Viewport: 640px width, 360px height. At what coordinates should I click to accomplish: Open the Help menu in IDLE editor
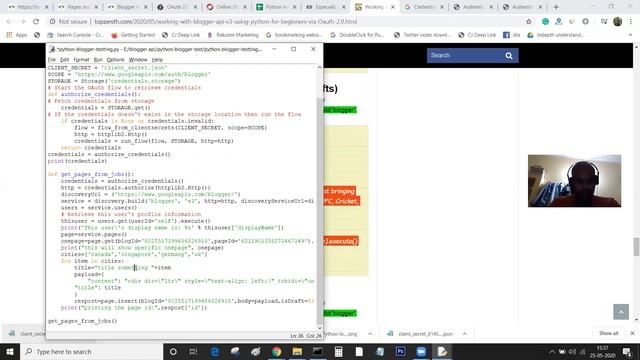tap(157, 60)
